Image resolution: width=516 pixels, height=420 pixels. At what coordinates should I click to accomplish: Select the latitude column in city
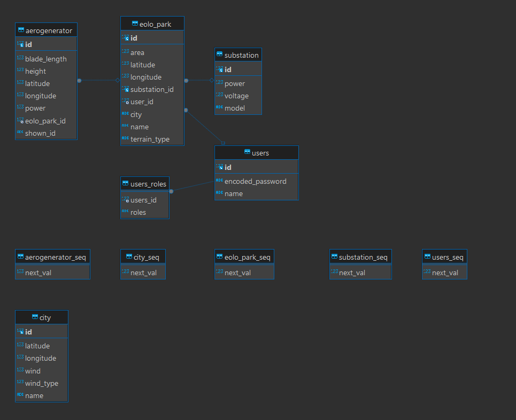pos(42,346)
